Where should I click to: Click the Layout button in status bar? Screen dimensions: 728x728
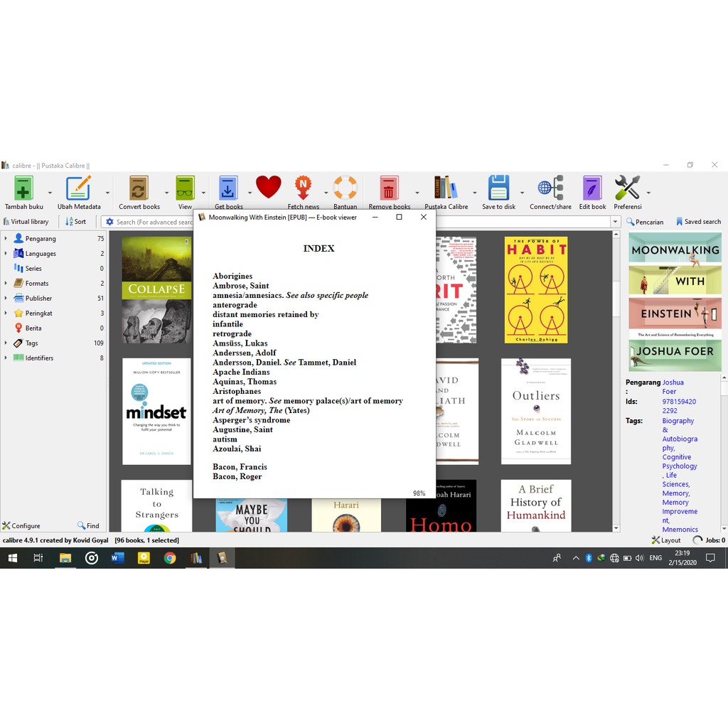tap(665, 540)
